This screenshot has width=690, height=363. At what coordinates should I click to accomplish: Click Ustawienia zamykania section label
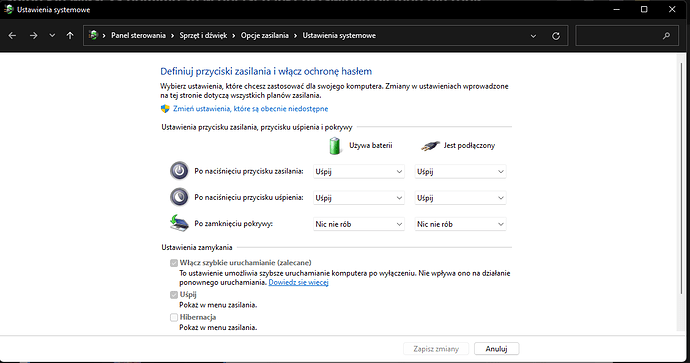(x=197, y=247)
